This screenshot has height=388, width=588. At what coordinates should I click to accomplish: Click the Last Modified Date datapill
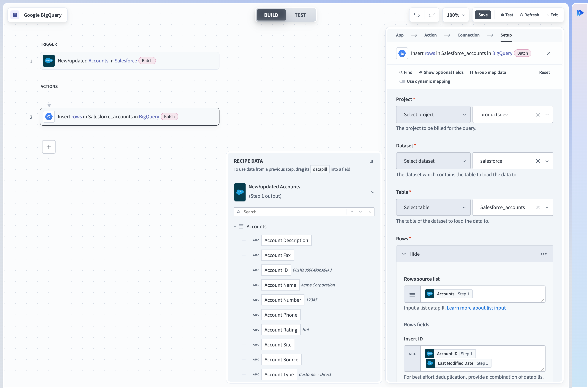point(458,363)
